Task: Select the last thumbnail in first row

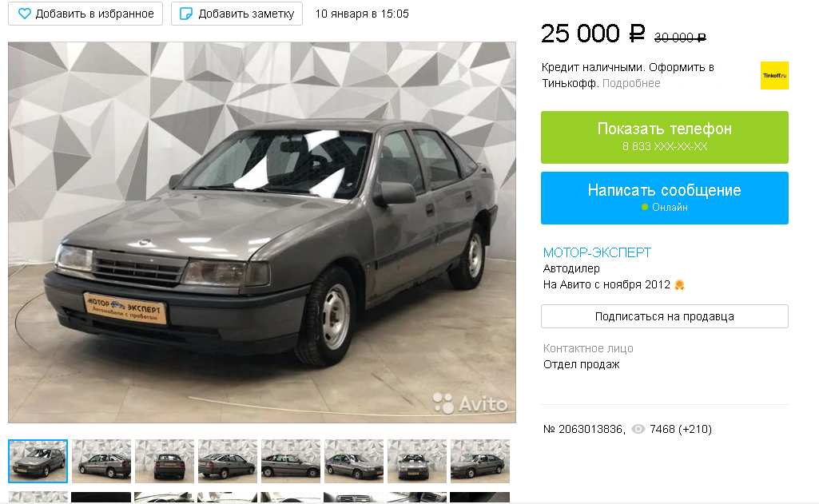Action: pos(480,461)
